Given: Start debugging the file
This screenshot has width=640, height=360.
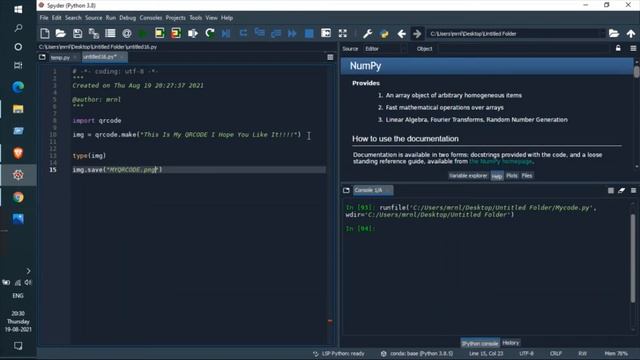Looking at the screenshot, I should 226,33.
